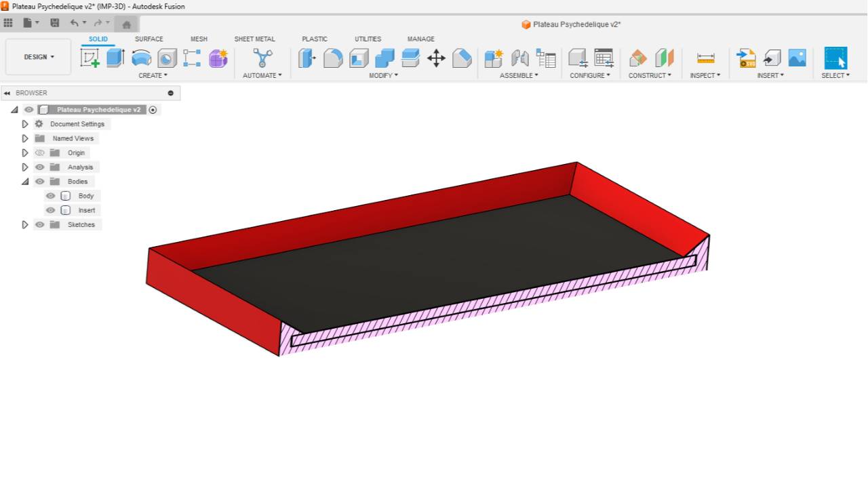Switch to the SURFACE tab

pos(149,39)
